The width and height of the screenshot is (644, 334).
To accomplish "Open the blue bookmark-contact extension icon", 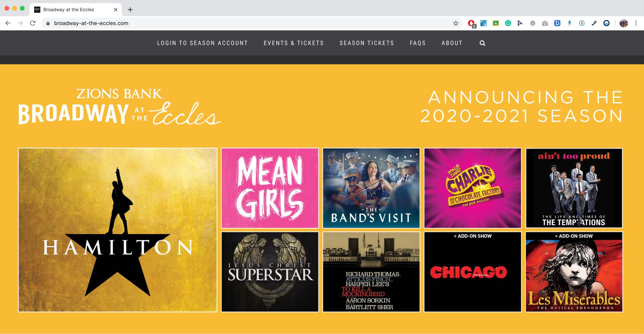I will [484, 23].
